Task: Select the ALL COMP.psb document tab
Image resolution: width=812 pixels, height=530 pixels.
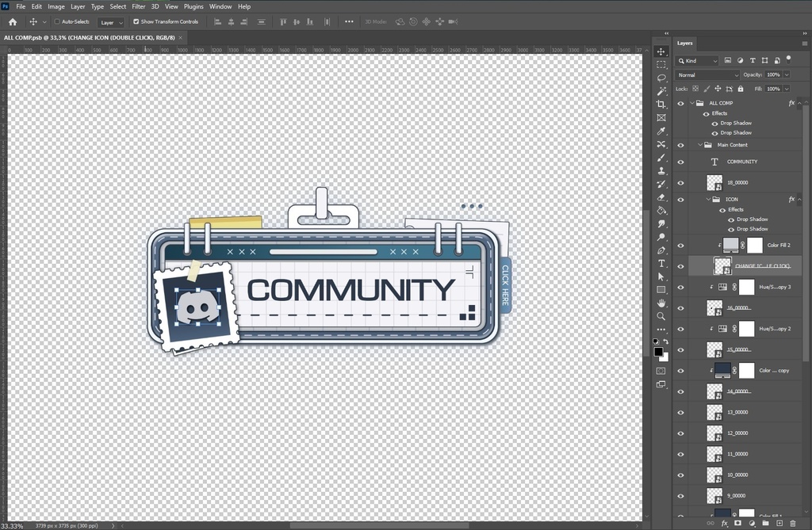Action: 89,38
